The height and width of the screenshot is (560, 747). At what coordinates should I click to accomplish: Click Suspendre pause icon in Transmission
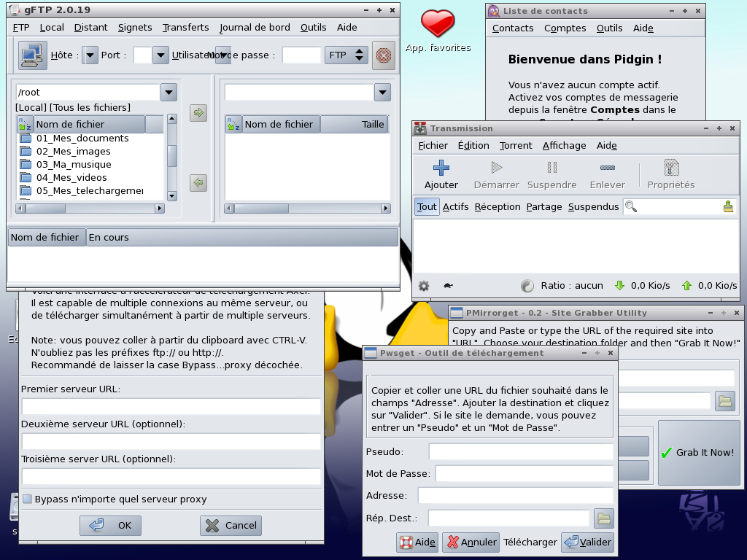(x=552, y=168)
